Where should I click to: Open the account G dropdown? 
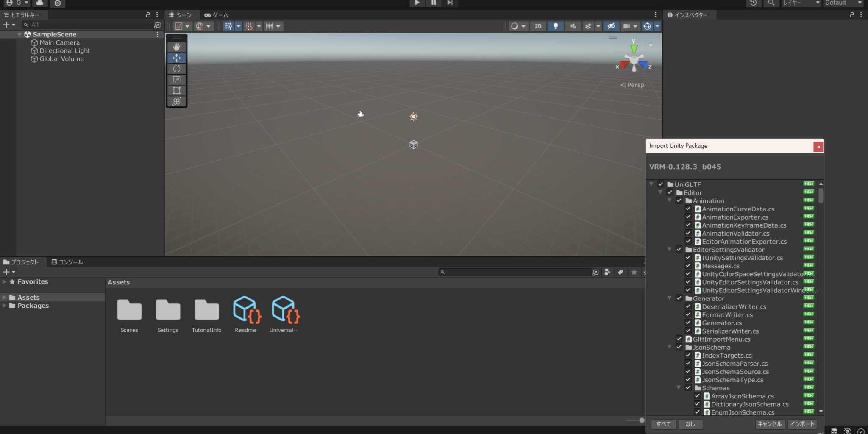tap(17, 3)
